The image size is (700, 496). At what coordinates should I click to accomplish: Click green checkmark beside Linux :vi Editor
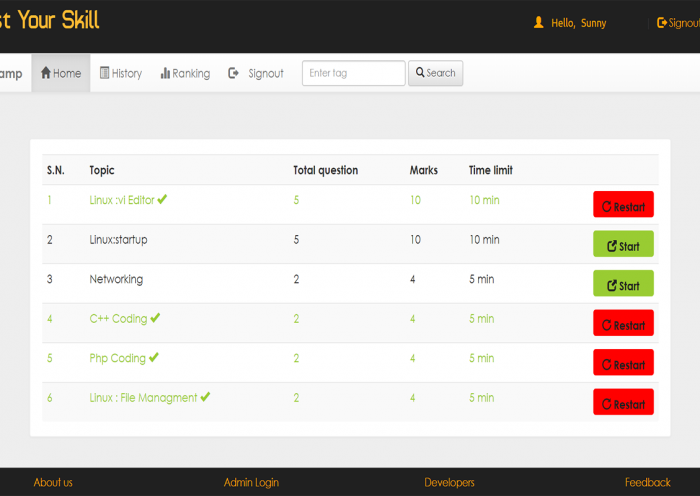coord(162,199)
